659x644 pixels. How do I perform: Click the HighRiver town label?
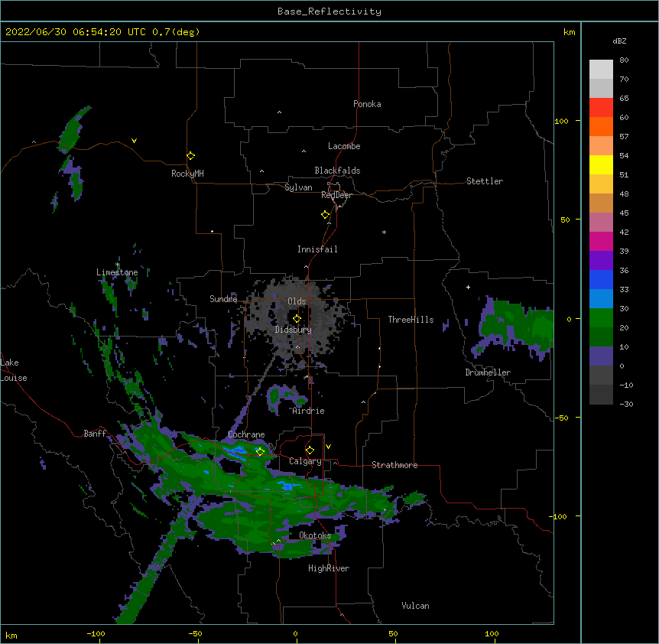[329, 568]
